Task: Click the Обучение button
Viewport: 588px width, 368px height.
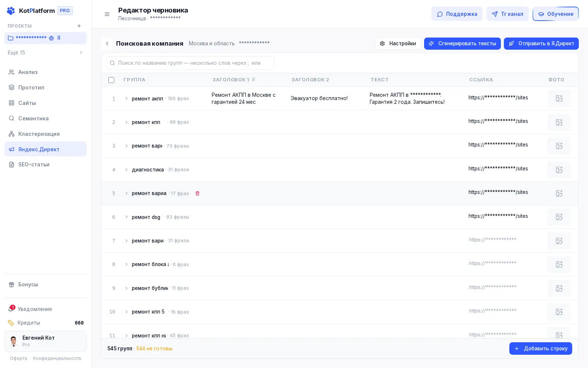Action: [556, 14]
